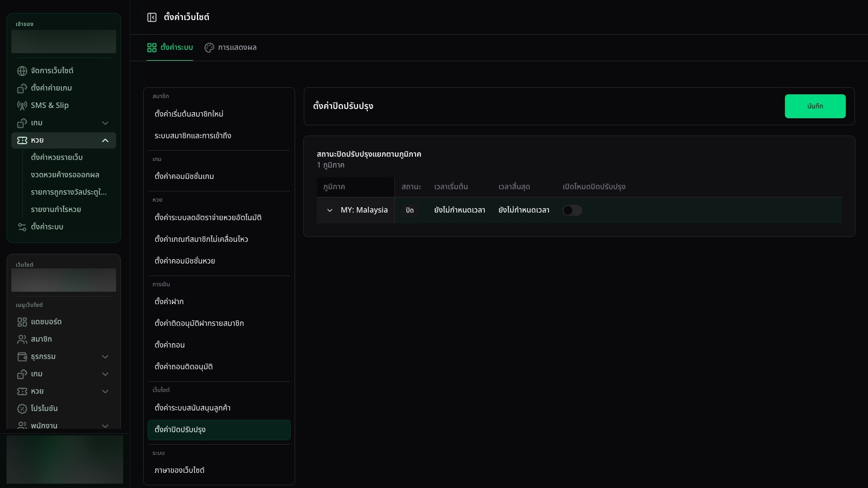868x488 pixels.
Task: Click the ธุรกรรม wallet icon
Action: coord(22,357)
